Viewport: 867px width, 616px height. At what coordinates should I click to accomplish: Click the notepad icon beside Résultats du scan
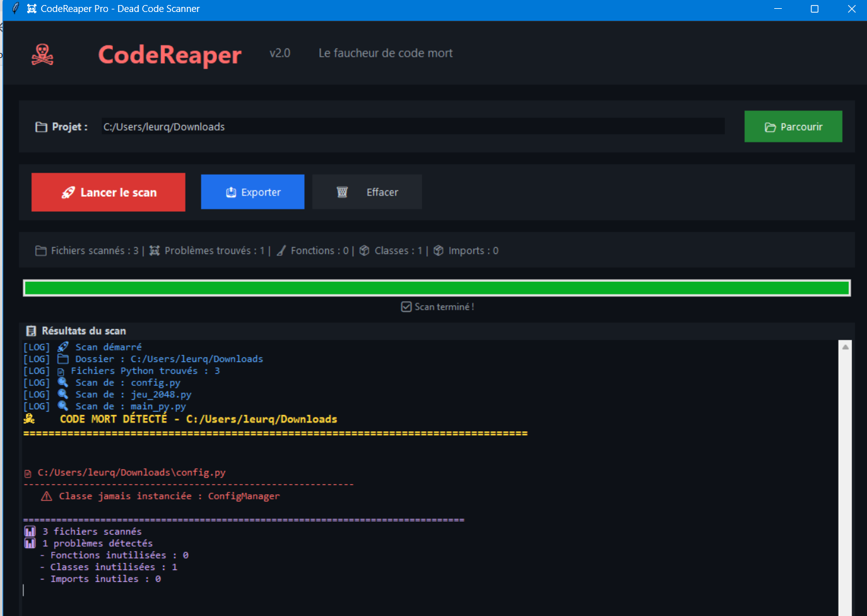31,331
